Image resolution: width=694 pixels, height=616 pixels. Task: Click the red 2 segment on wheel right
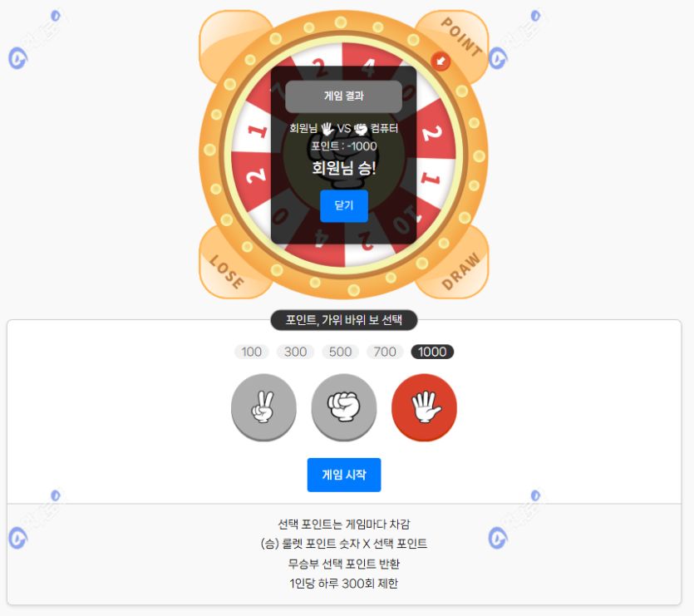(435, 132)
